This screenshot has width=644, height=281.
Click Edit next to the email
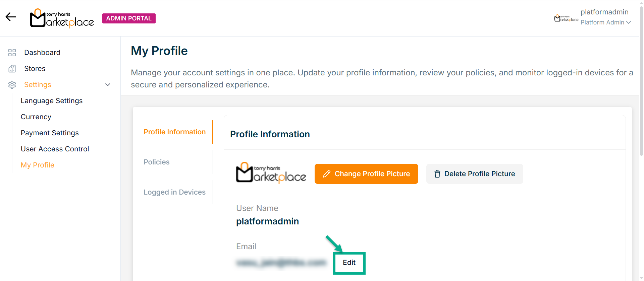(349, 263)
